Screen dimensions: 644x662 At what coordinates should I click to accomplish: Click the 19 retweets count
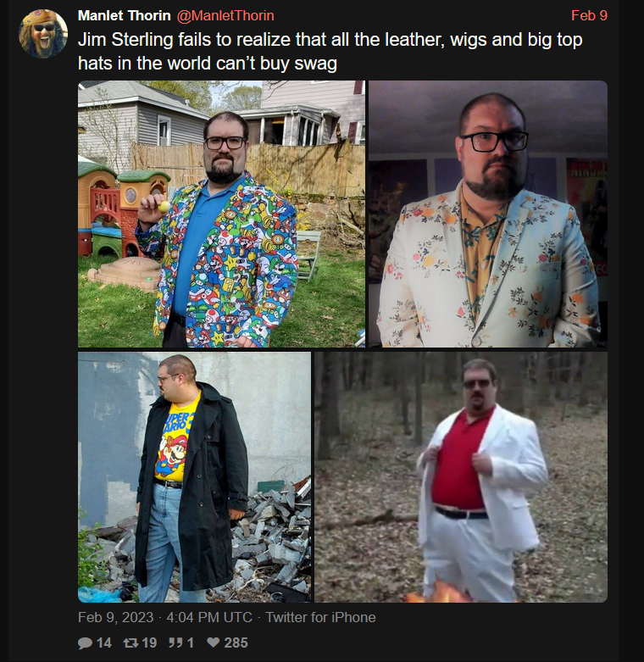pyautogui.click(x=149, y=643)
